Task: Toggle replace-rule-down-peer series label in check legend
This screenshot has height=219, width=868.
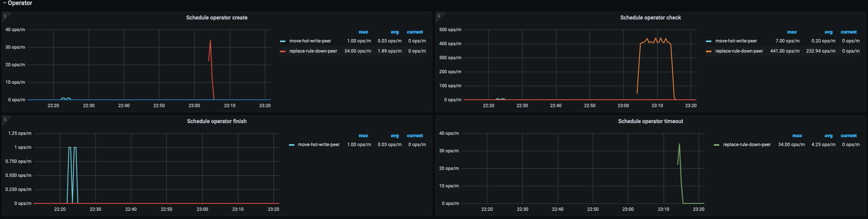Action: (739, 51)
